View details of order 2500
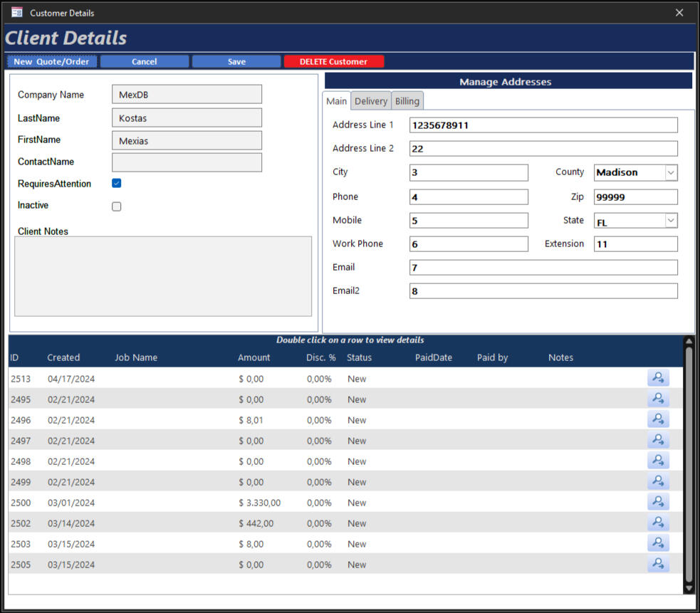Image resolution: width=700 pixels, height=613 pixels. tap(657, 501)
